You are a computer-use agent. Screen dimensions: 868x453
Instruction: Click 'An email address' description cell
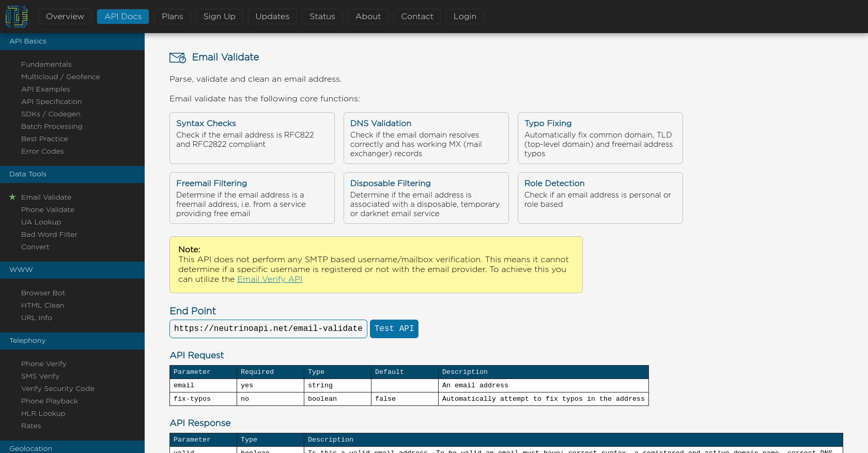tap(544, 385)
